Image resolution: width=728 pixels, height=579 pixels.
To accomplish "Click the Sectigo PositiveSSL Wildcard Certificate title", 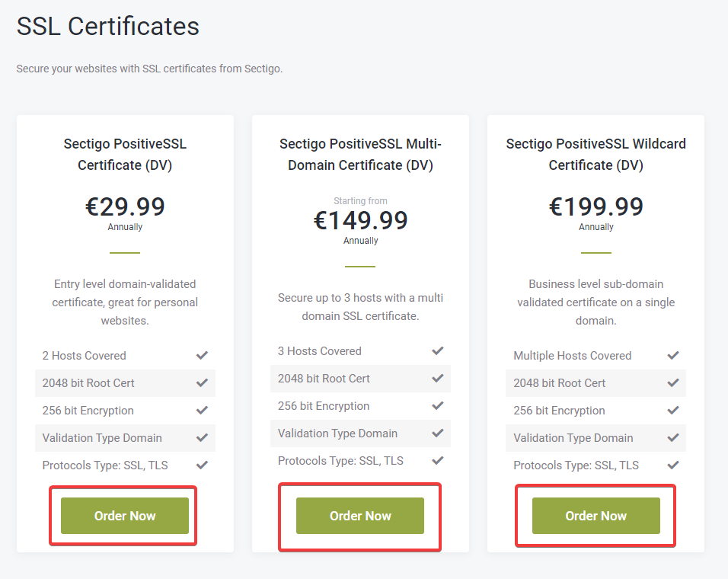I will tap(595, 154).
